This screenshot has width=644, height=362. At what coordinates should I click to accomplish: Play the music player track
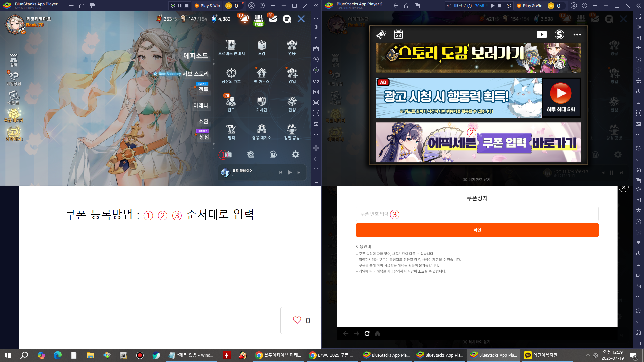click(290, 172)
